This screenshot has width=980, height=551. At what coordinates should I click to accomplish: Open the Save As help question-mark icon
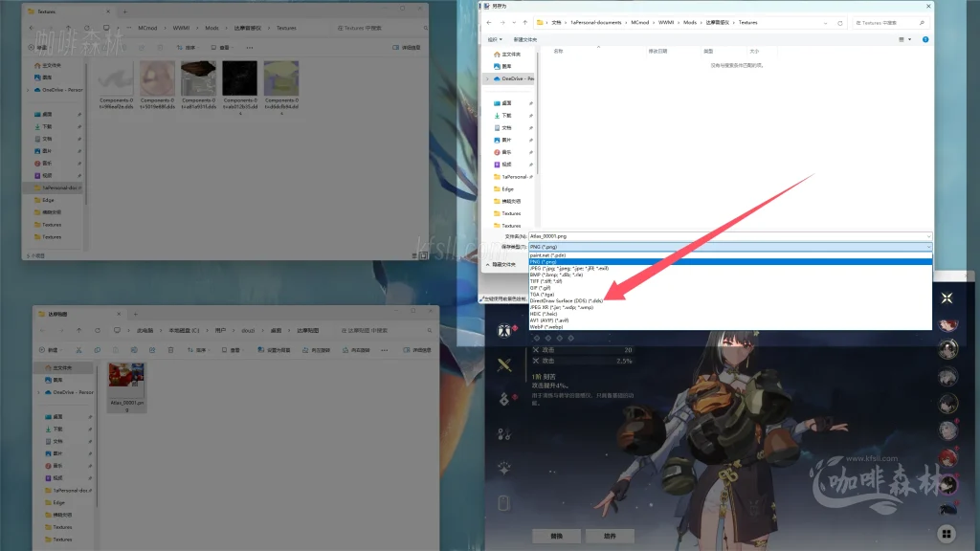click(924, 39)
